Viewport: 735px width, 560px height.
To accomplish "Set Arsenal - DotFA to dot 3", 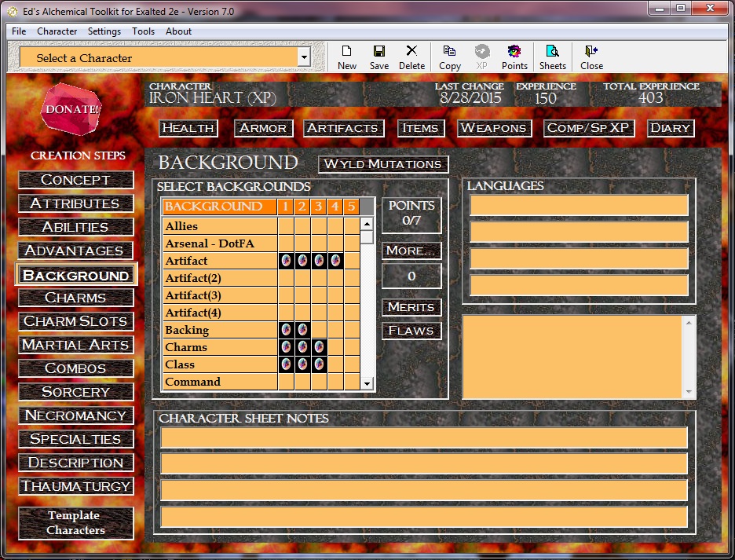I will pos(319,243).
